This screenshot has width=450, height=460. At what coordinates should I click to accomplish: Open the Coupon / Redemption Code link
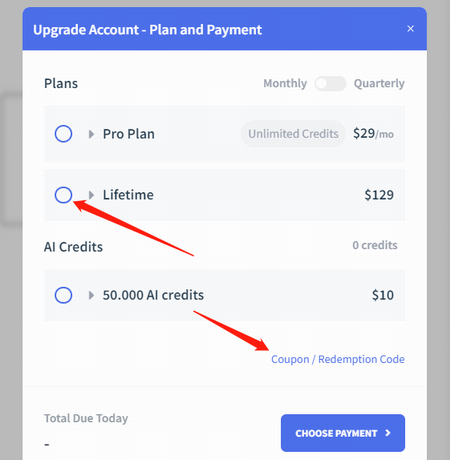pyautogui.click(x=338, y=359)
